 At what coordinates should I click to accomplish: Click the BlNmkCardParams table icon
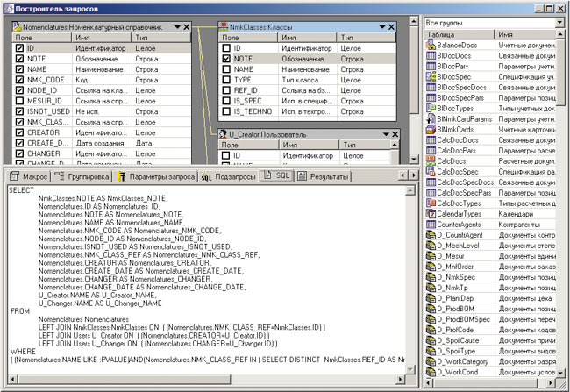[x=431, y=118]
